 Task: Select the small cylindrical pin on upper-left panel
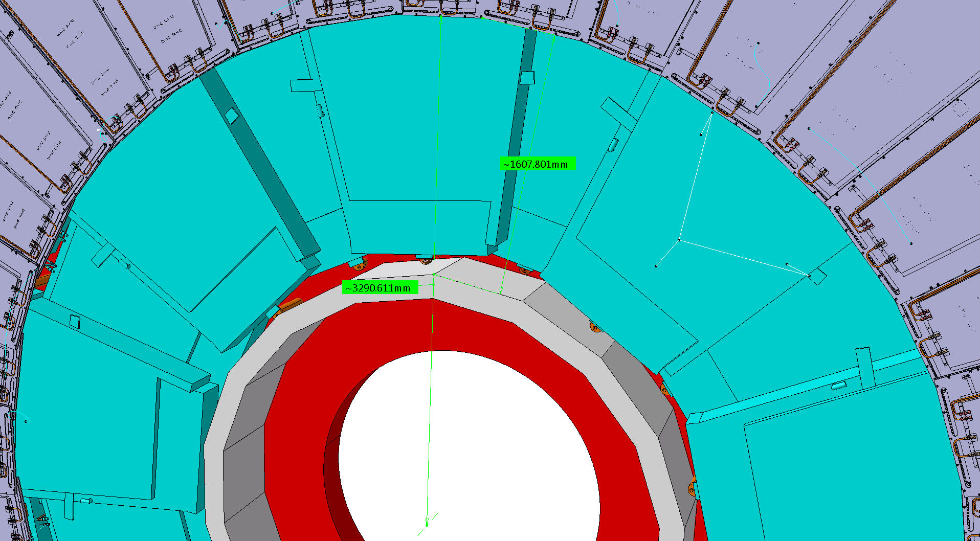[x=320, y=110]
